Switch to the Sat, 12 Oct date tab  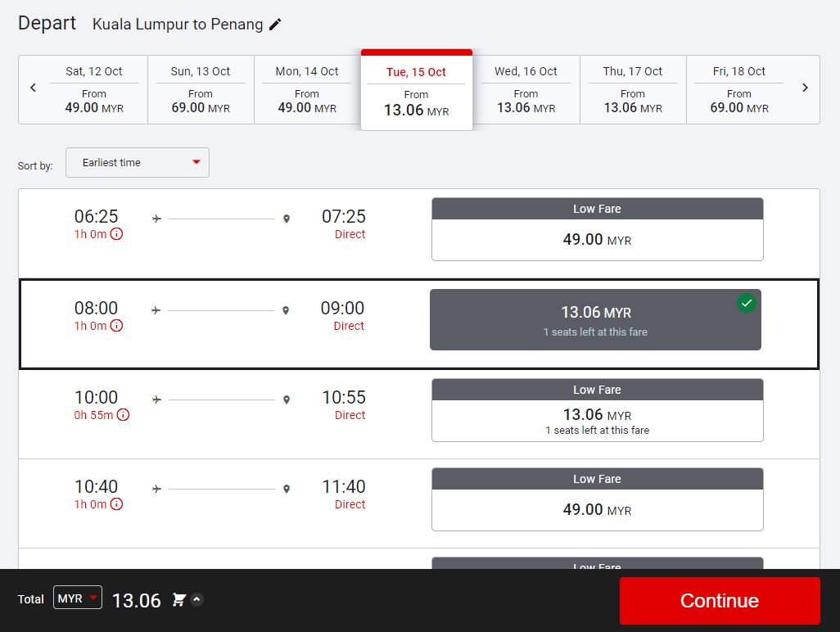[94, 89]
